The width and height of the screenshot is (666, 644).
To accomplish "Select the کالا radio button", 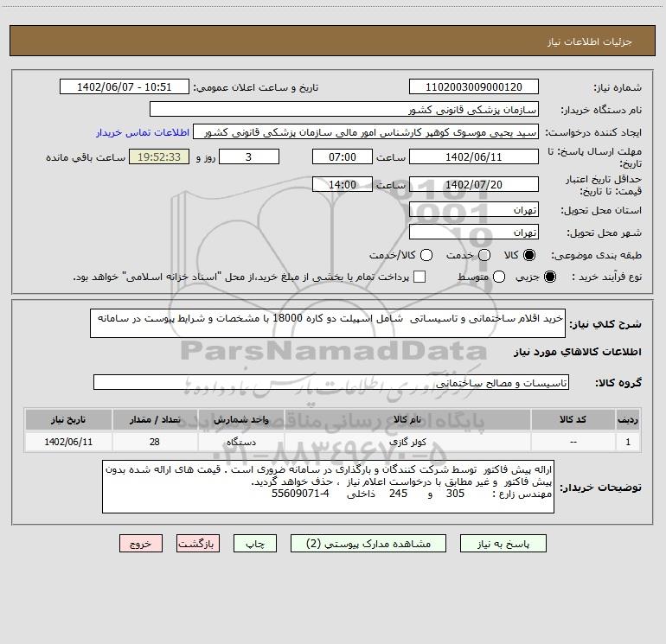I will click(529, 255).
